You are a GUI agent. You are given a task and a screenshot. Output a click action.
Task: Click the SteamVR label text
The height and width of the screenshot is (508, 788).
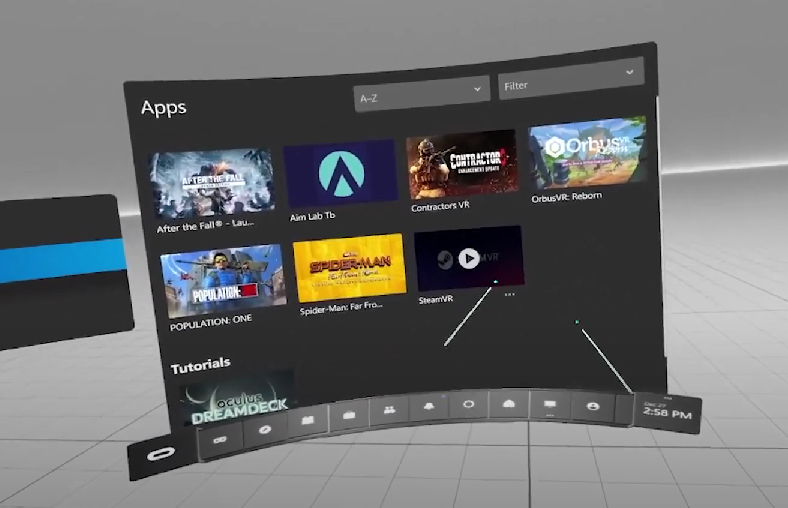(x=436, y=299)
